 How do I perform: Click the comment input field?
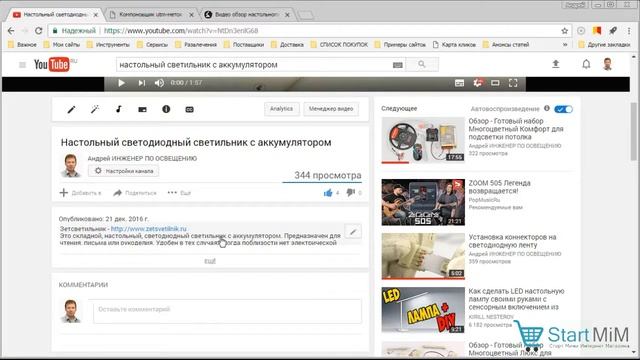click(227, 311)
